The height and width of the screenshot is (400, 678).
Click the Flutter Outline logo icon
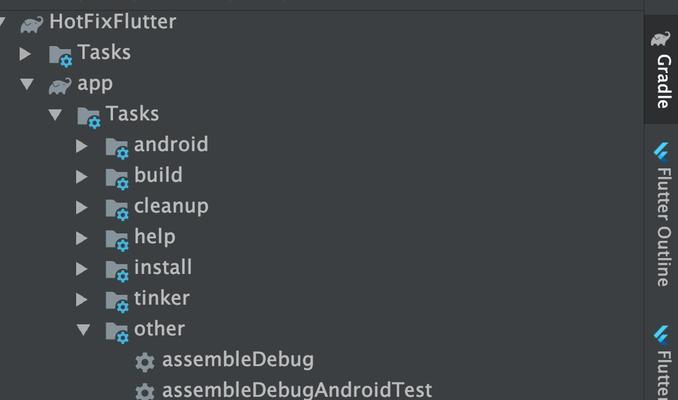pyautogui.click(x=661, y=151)
